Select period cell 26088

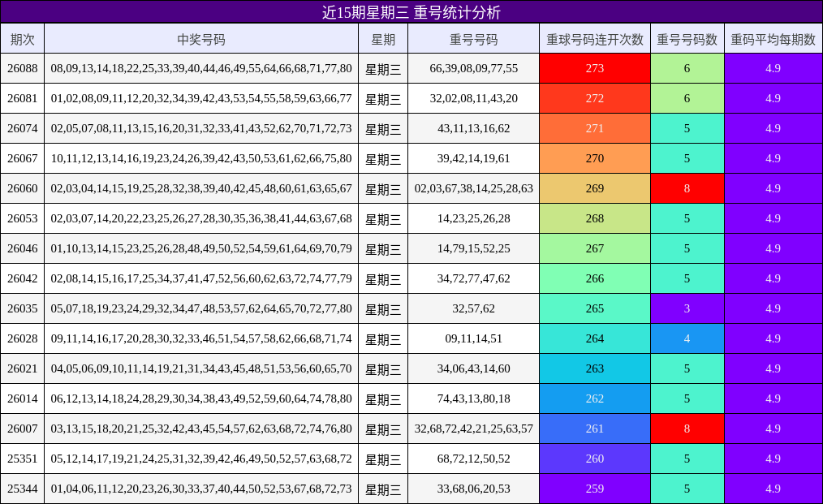pos(23,68)
